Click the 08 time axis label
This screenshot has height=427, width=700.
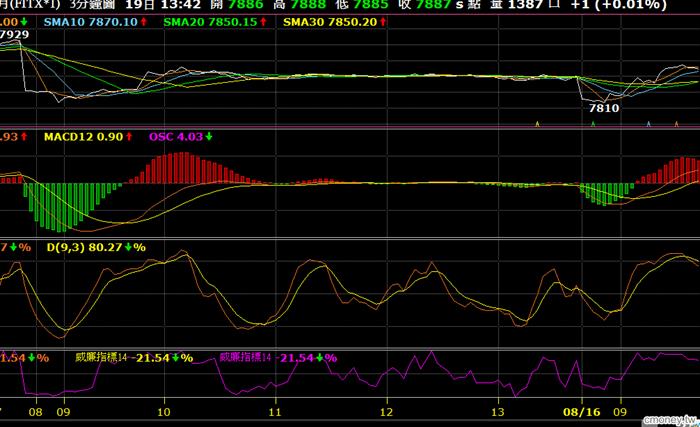(x=36, y=412)
